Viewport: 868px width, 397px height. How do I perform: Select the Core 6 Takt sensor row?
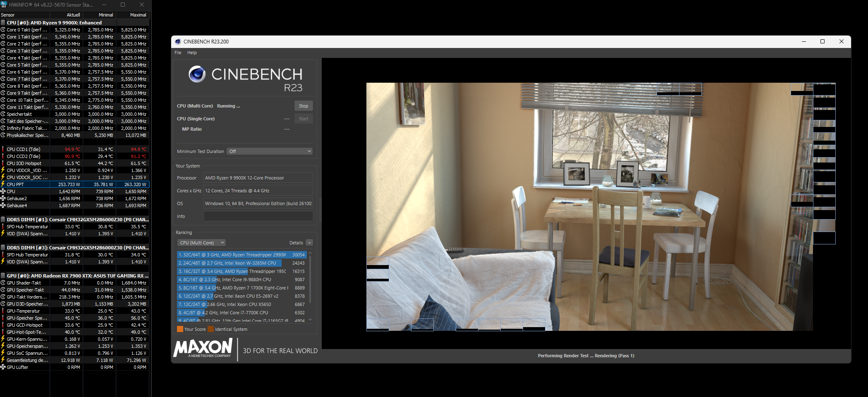click(x=74, y=72)
